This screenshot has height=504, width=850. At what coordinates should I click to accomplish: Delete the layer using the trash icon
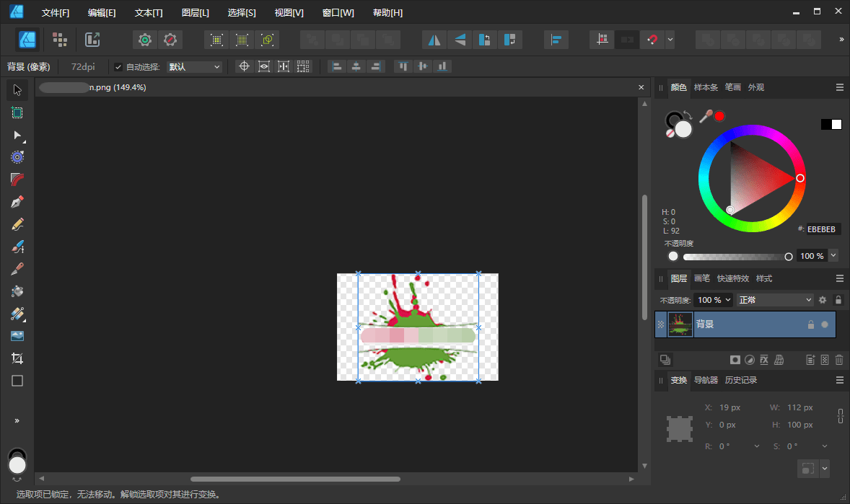pyautogui.click(x=839, y=359)
